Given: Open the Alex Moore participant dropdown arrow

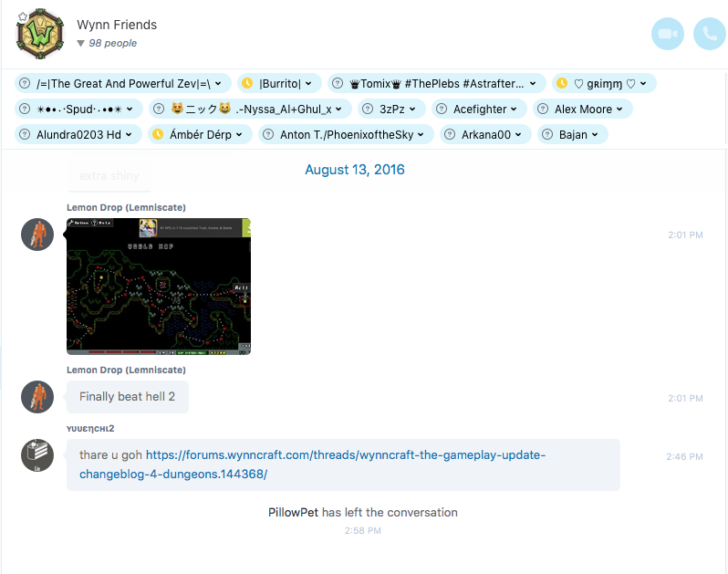Looking at the screenshot, I should [x=619, y=110].
